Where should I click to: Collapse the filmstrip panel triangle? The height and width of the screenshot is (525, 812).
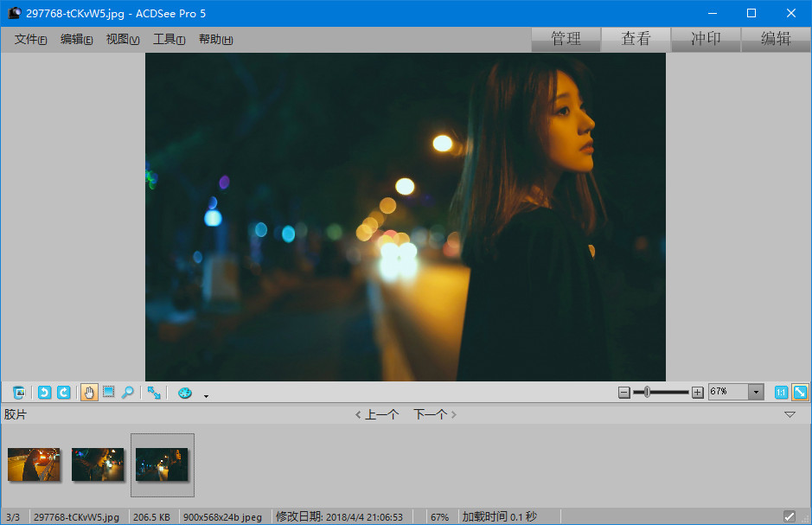pyautogui.click(x=790, y=415)
